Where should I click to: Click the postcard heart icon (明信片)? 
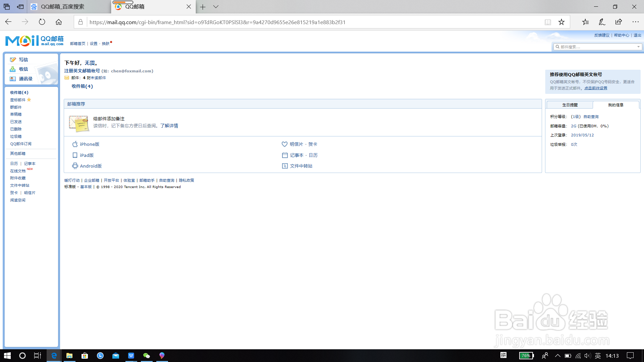click(x=284, y=144)
